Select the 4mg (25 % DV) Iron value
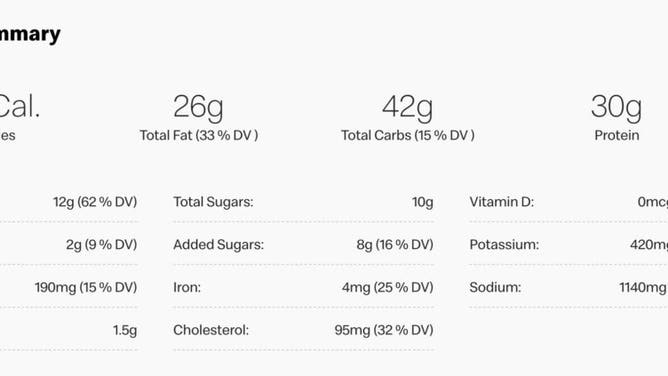 pyautogui.click(x=388, y=287)
